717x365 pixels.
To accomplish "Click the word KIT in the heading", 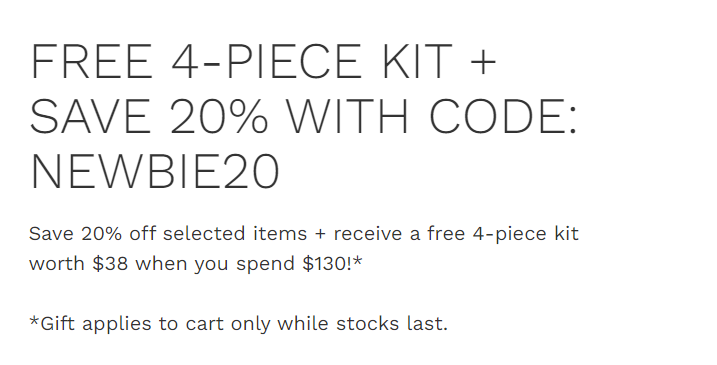I will click(x=417, y=61).
